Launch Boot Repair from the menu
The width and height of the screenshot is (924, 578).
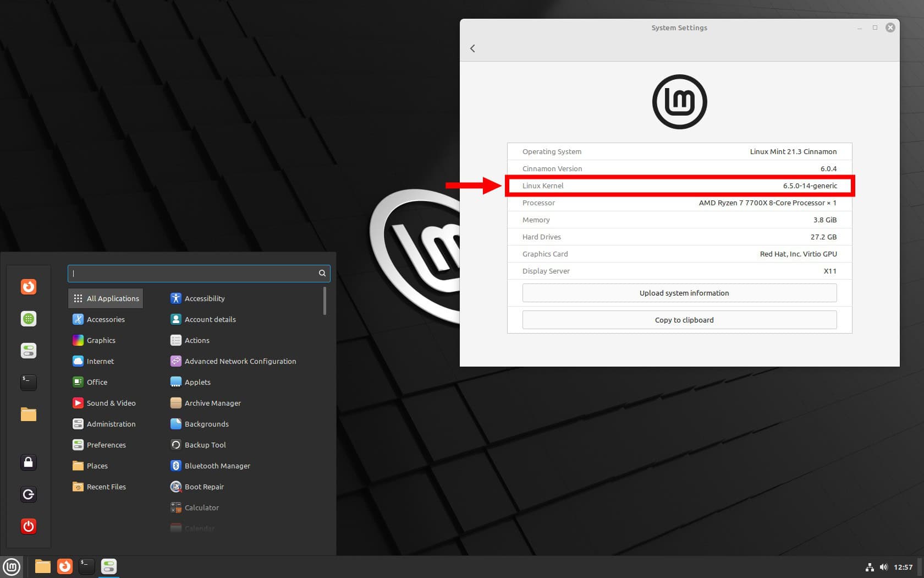tap(204, 486)
